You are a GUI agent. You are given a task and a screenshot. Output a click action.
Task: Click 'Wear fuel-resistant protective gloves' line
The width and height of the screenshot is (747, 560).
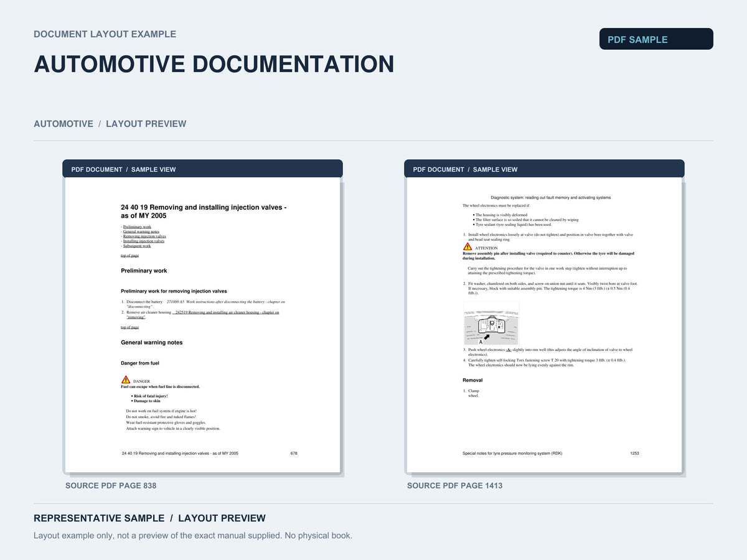point(166,422)
